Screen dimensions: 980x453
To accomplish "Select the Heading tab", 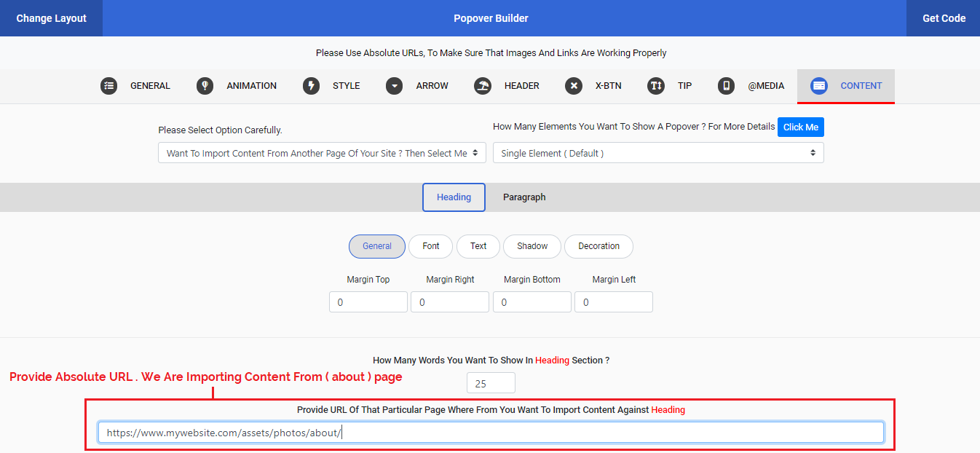I will click(454, 197).
